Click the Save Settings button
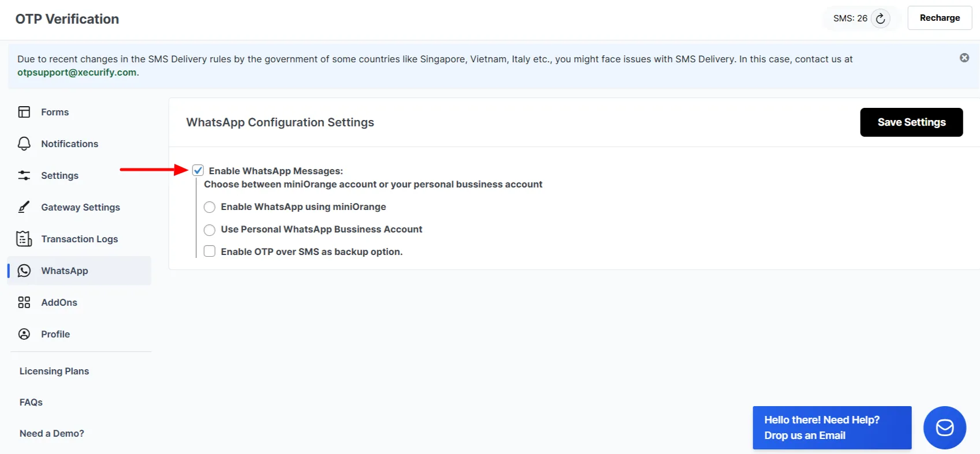Image resolution: width=980 pixels, height=454 pixels. (x=911, y=122)
